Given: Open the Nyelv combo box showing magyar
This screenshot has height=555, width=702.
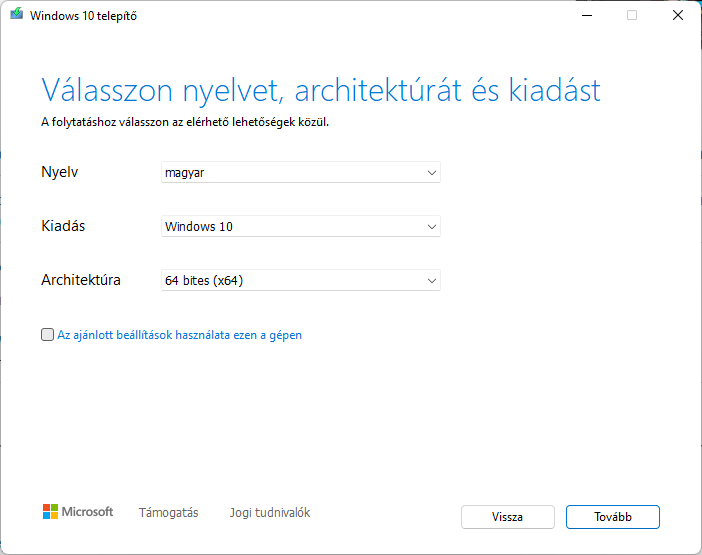Looking at the screenshot, I should point(301,172).
